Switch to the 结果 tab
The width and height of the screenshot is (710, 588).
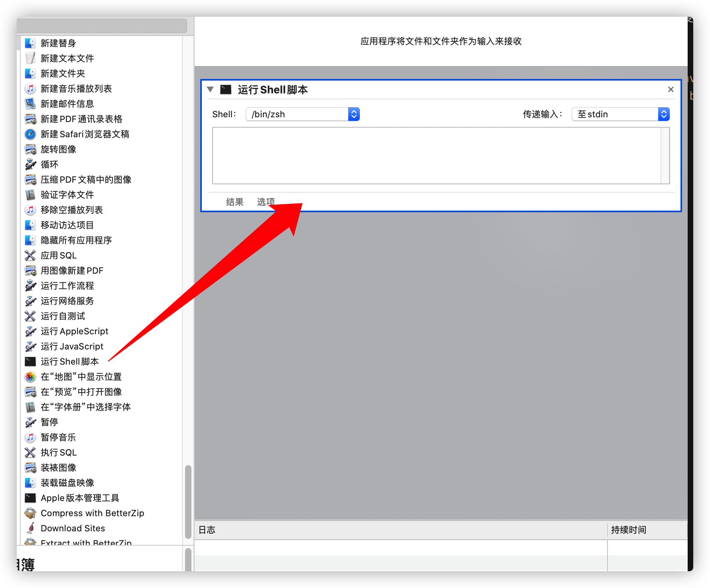[x=235, y=202]
